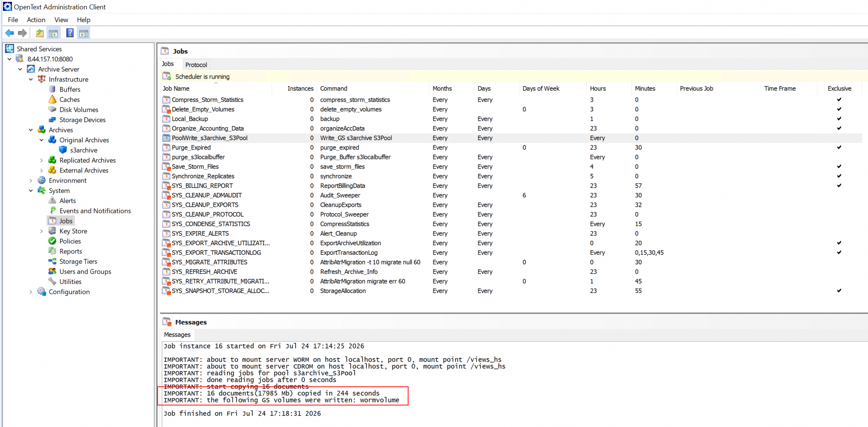Click the Save_Storm_Files job icon

tap(166, 167)
